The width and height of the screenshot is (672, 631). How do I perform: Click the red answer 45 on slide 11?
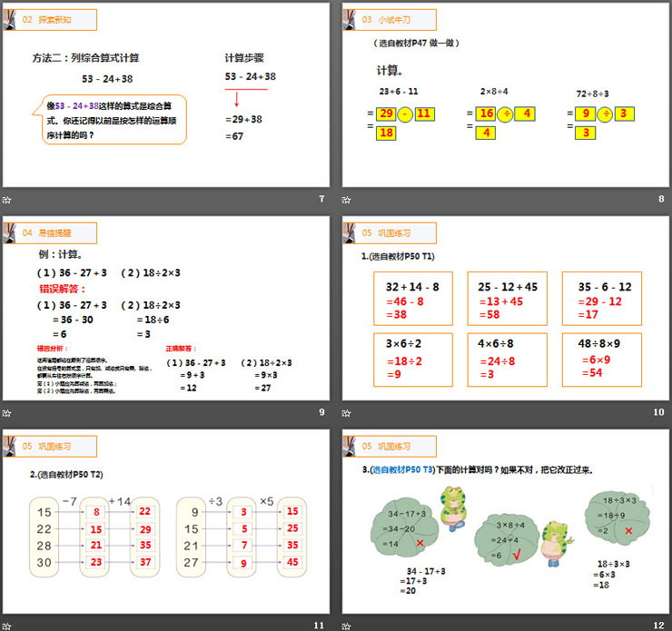click(x=292, y=562)
